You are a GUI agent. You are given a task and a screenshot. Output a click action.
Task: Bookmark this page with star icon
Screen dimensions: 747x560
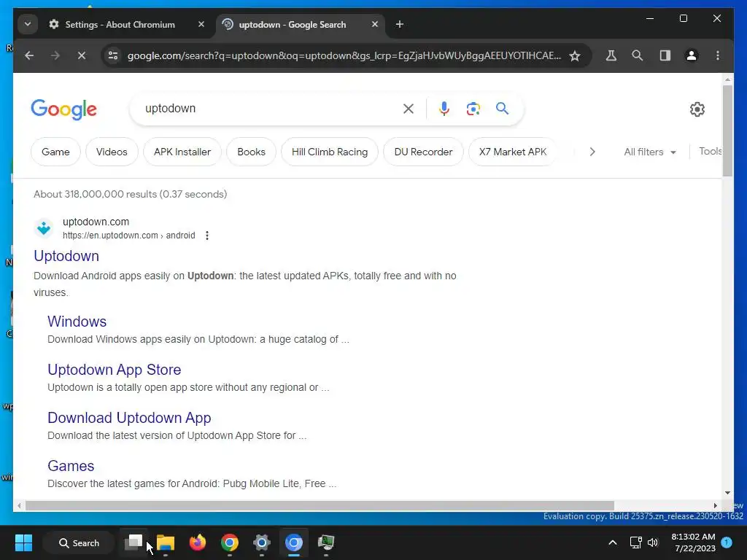point(575,55)
